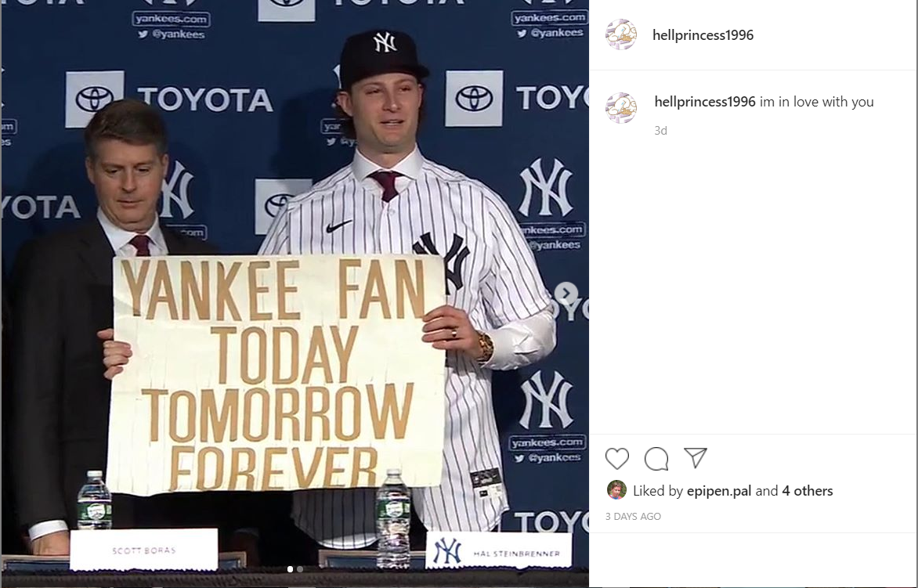Open comments via the speech bubble icon

tap(656, 459)
